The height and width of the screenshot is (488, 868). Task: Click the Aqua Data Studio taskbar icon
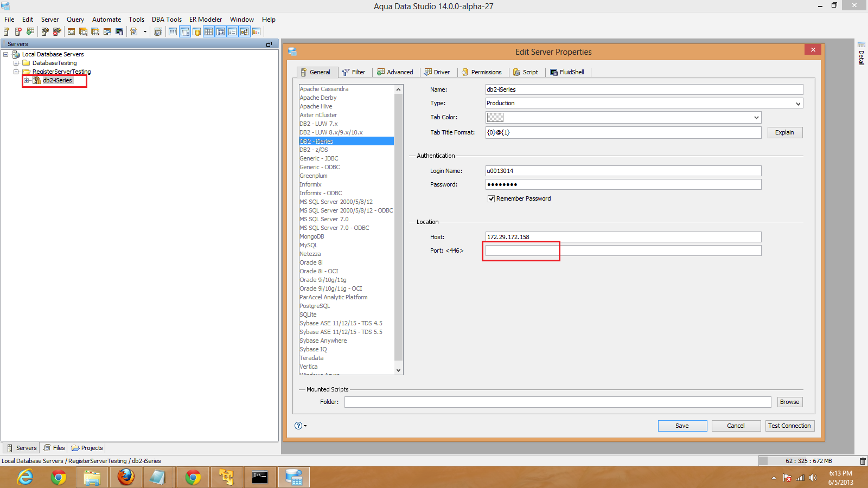(293, 477)
